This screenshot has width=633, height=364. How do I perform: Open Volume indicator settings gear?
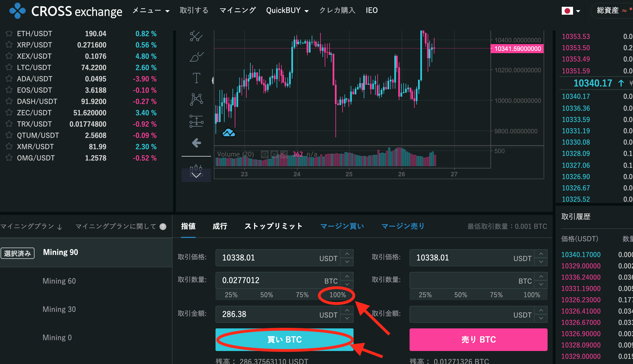[274, 154]
